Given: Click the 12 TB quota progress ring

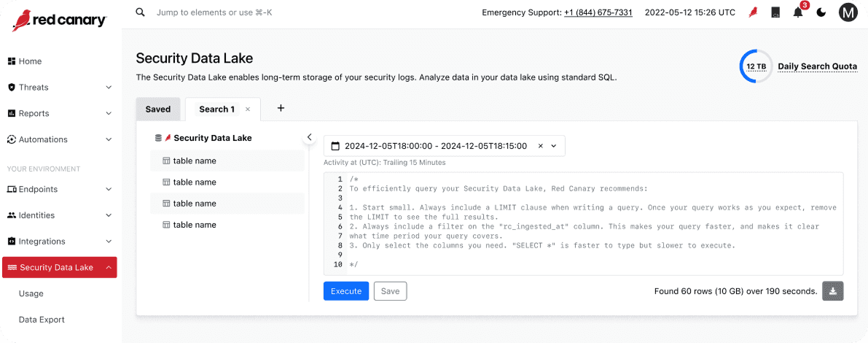Looking at the screenshot, I should tap(756, 66).
